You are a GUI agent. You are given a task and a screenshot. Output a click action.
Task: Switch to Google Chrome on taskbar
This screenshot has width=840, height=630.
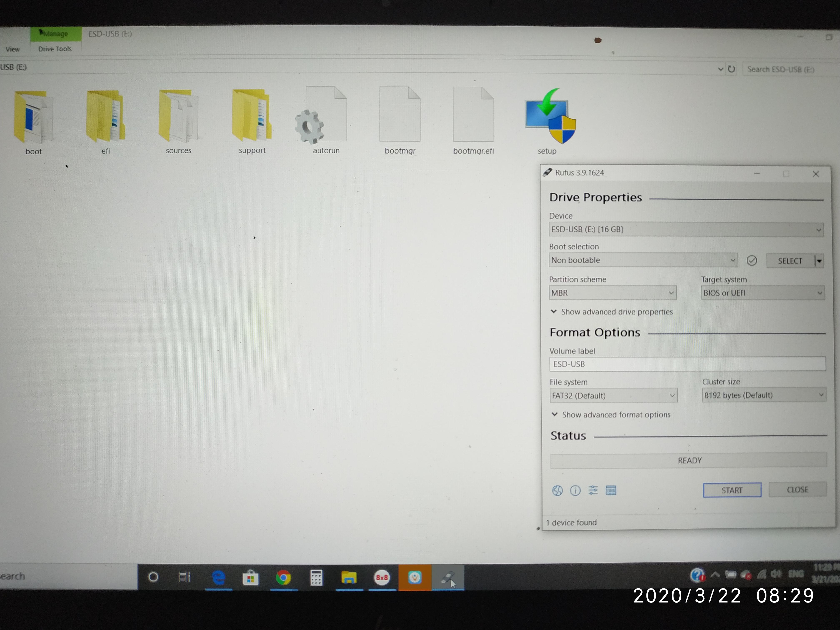tap(283, 577)
